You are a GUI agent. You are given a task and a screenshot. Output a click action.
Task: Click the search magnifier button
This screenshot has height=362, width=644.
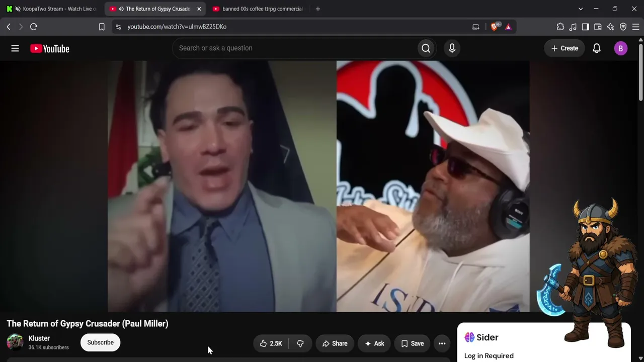click(426, 48)
